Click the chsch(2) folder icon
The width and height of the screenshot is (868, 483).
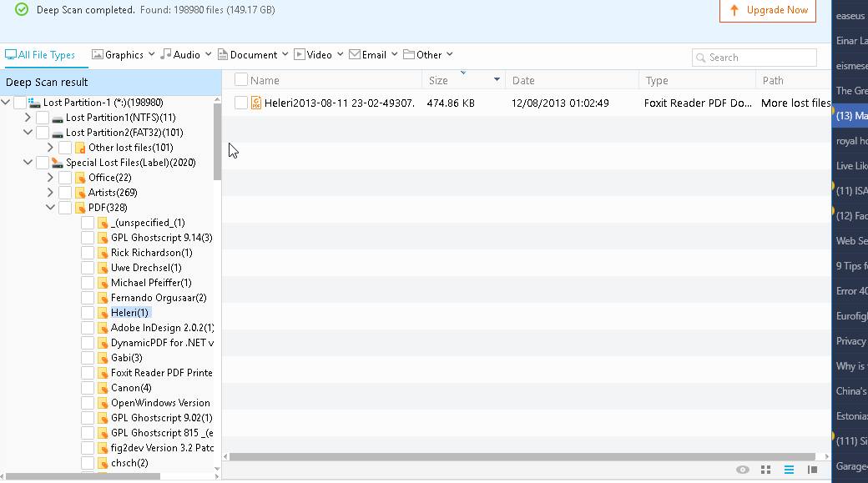[x=103, y=463]
